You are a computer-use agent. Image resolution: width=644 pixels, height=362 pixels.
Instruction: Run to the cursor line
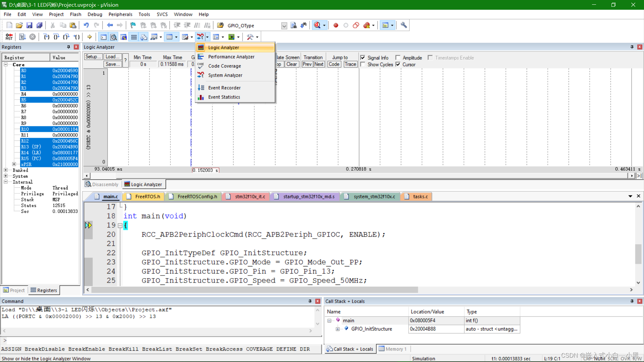pos(76,37)
